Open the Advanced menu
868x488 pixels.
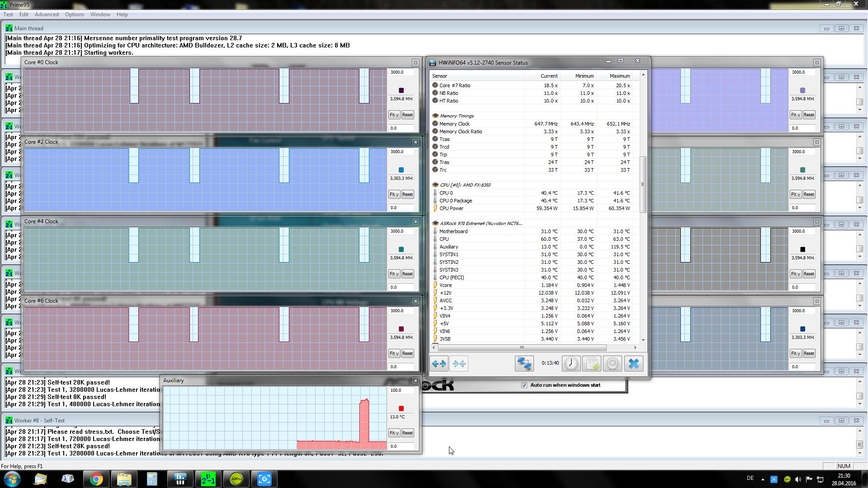47,14
